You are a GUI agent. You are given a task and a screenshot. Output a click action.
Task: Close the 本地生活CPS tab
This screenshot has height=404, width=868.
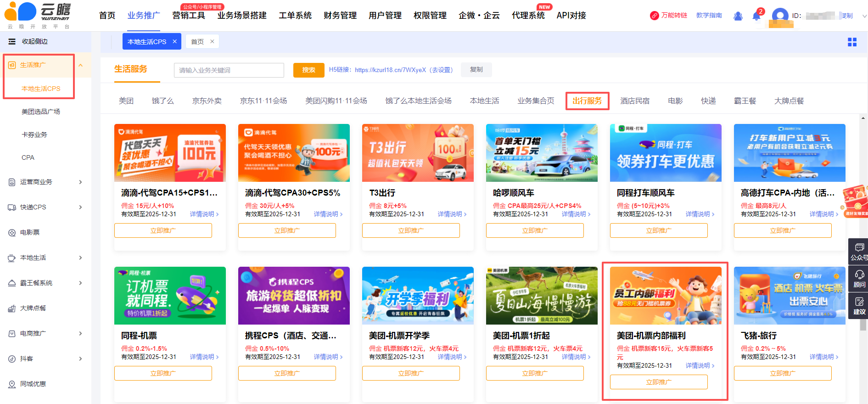click(x=175, y=41)
